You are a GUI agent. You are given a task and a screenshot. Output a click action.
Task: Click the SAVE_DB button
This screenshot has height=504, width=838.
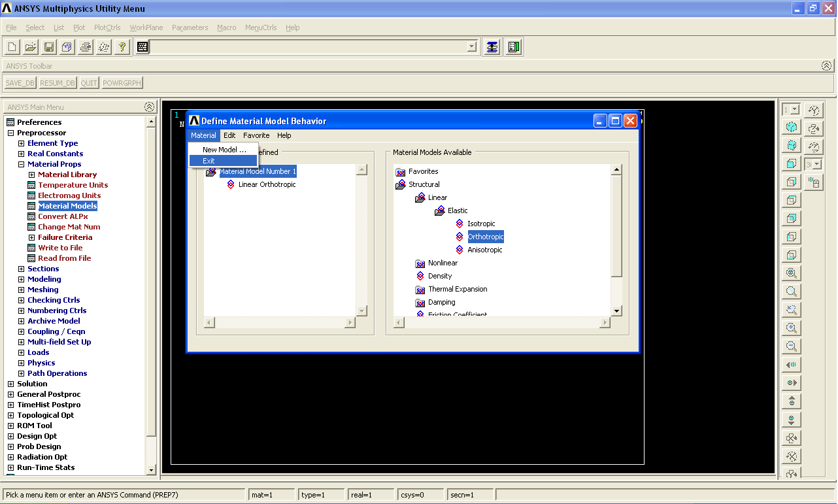click(x=20, y=83)
